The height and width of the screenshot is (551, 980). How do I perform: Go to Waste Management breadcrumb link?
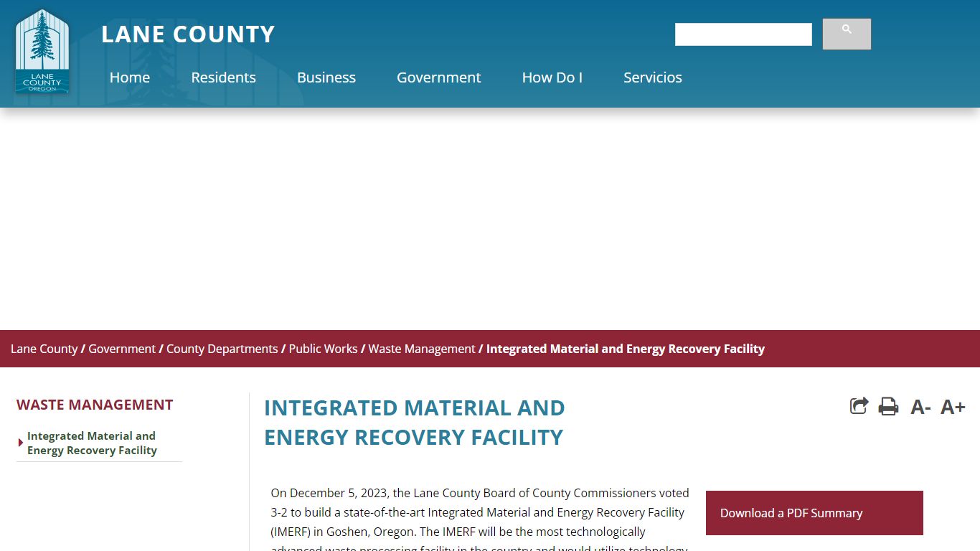pyautogui.click(x=422, y=349)
